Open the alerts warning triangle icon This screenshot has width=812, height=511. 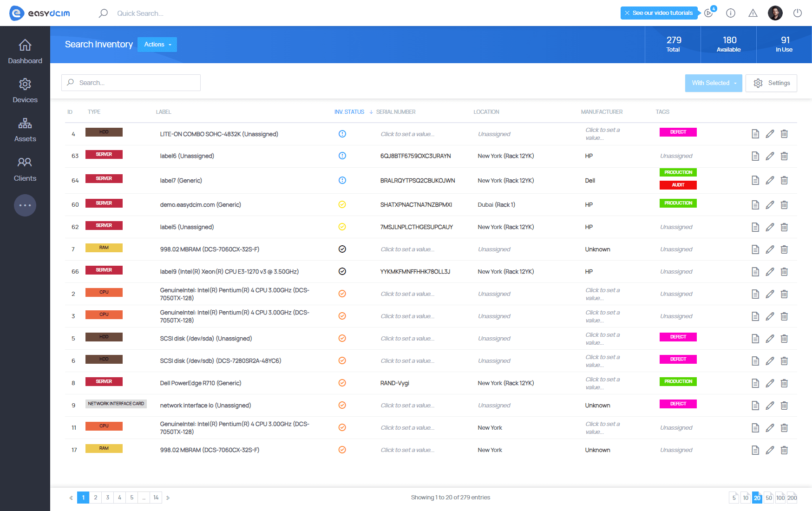click(x=753, y=13)
